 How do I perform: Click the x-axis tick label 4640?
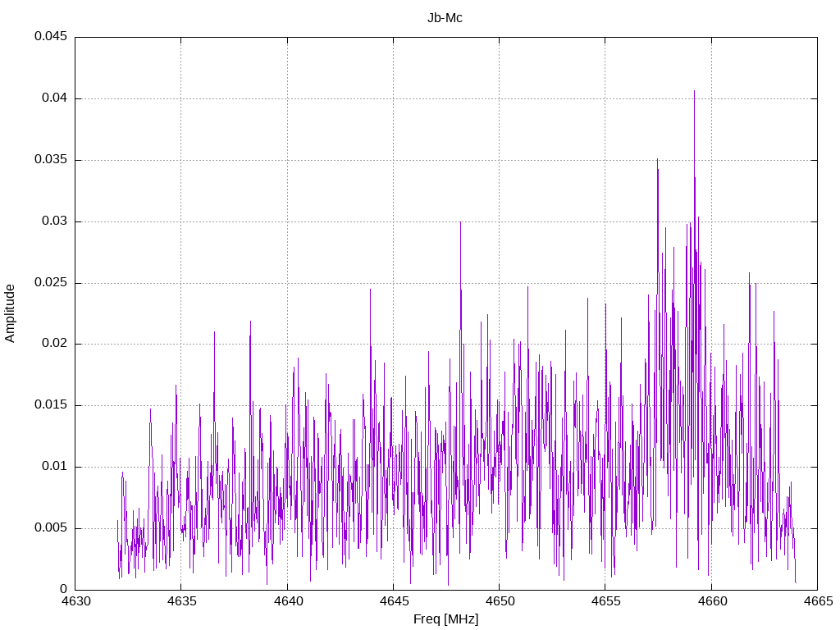click(x=288, y=601)
